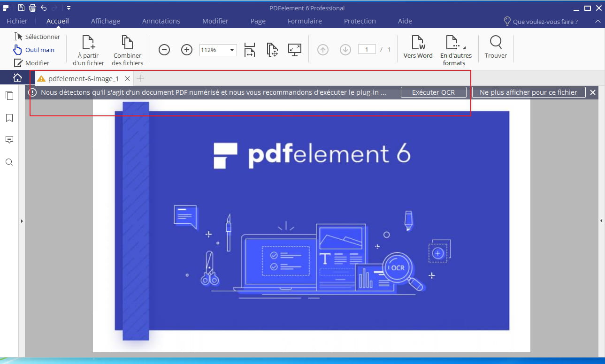Go to previous page with up arrow
Viewport: 605px width, 364px height.
[x=323, y=50]
